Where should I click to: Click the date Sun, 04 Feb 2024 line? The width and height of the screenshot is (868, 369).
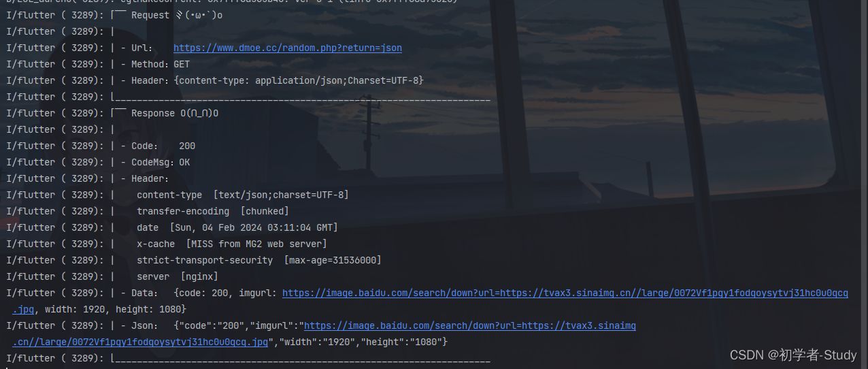coord(237,227)
